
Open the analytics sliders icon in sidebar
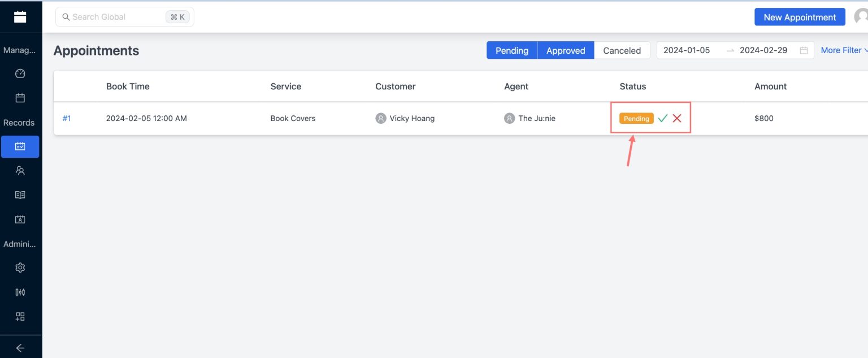coord(20,292)
